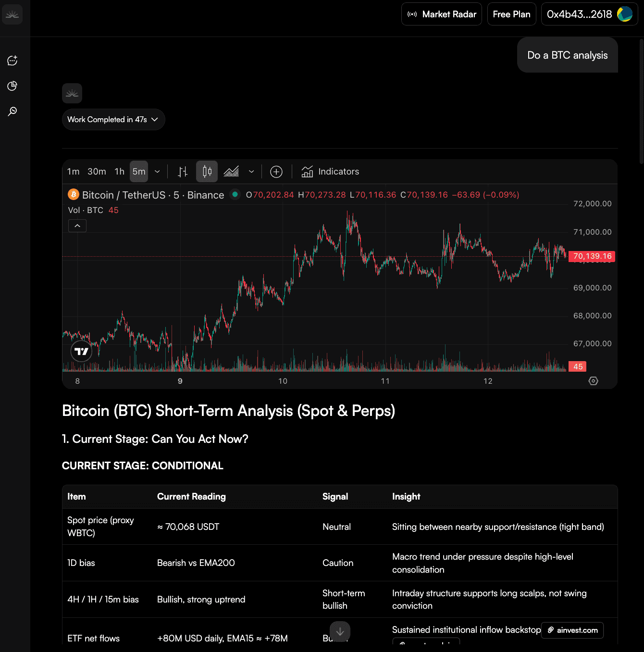
Task: Click the 'Insight' column header
Action: (406, 497)
